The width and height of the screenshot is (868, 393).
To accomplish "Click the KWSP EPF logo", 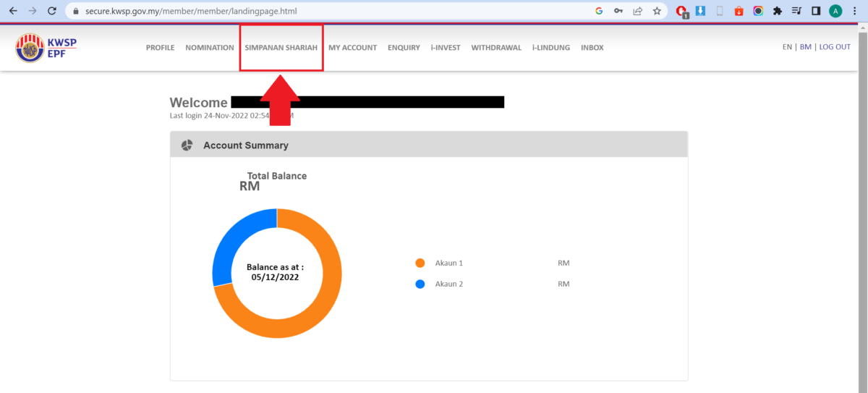I will (46, 48).
